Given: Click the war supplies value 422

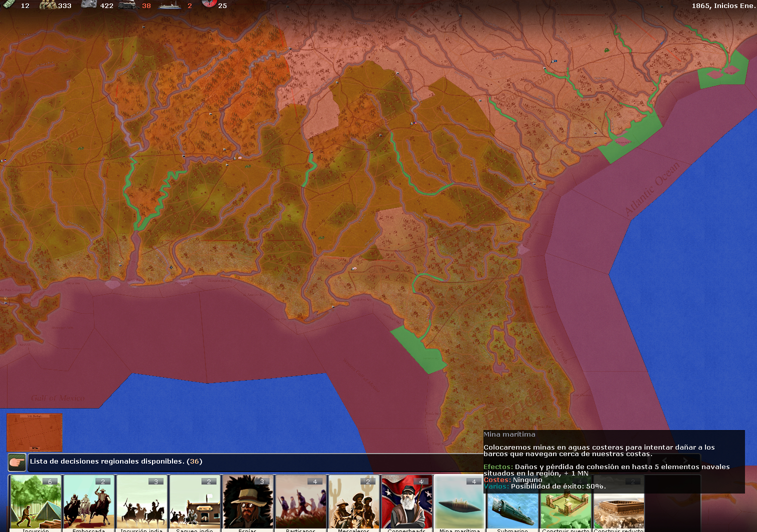Looking at the screenshot, I should tap(106, 5).
